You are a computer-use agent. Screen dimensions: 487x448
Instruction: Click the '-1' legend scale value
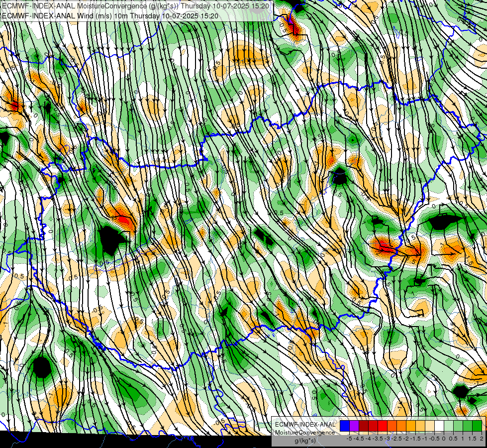(x=425, y=439)
